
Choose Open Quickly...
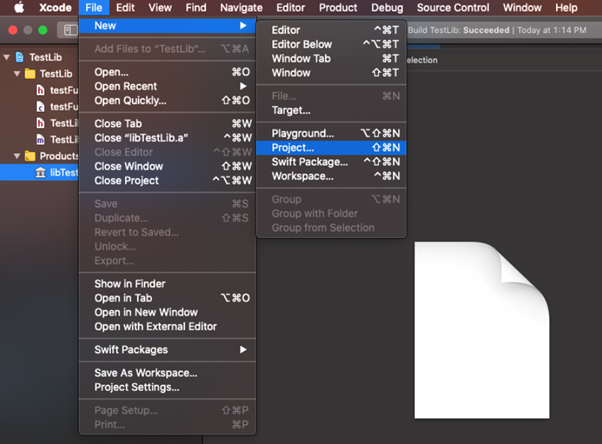tap(167, 100)
